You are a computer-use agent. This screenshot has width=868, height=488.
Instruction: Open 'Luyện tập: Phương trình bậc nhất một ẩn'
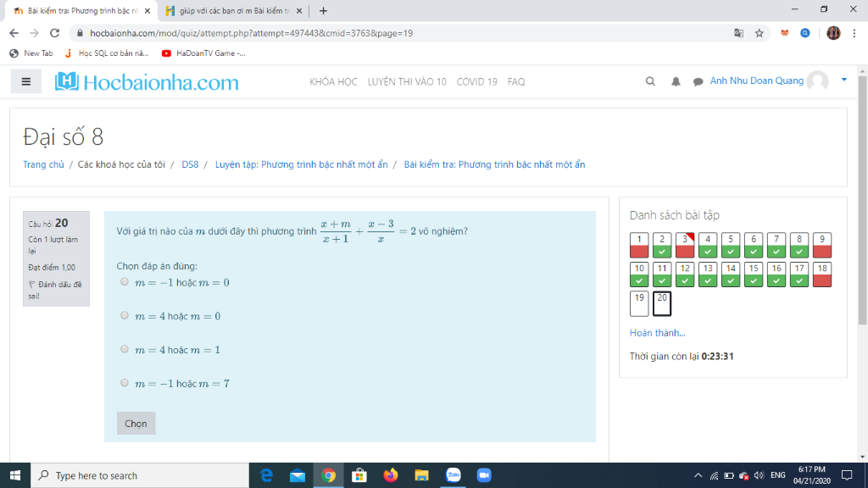[301, 164]
